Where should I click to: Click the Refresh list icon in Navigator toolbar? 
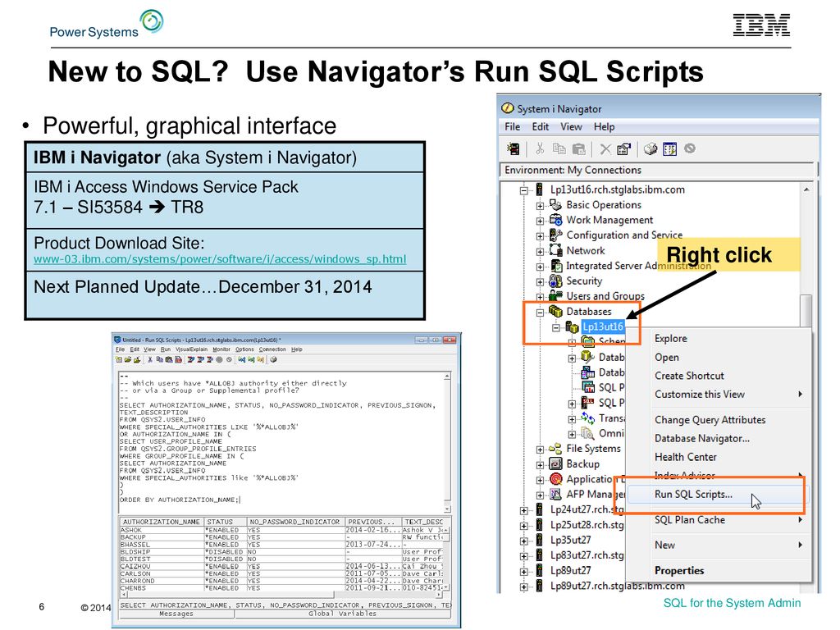pyautogui.click(x=669, y=149)
